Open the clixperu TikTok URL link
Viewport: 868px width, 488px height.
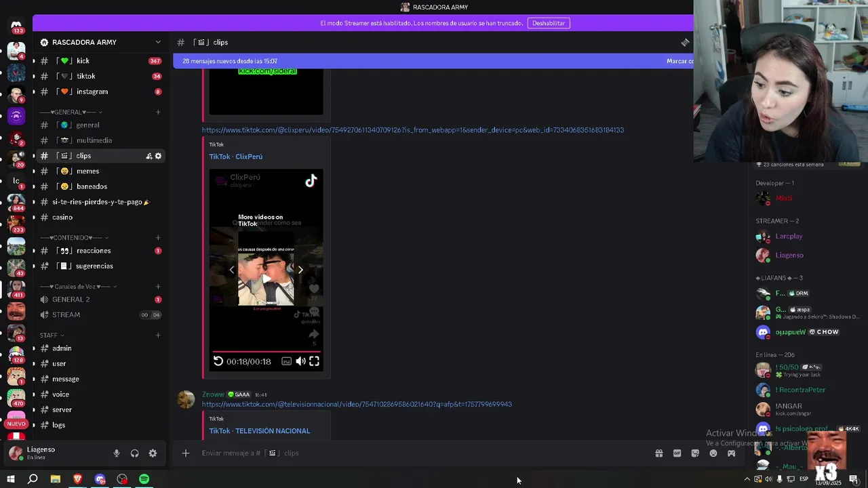(413, 129)
